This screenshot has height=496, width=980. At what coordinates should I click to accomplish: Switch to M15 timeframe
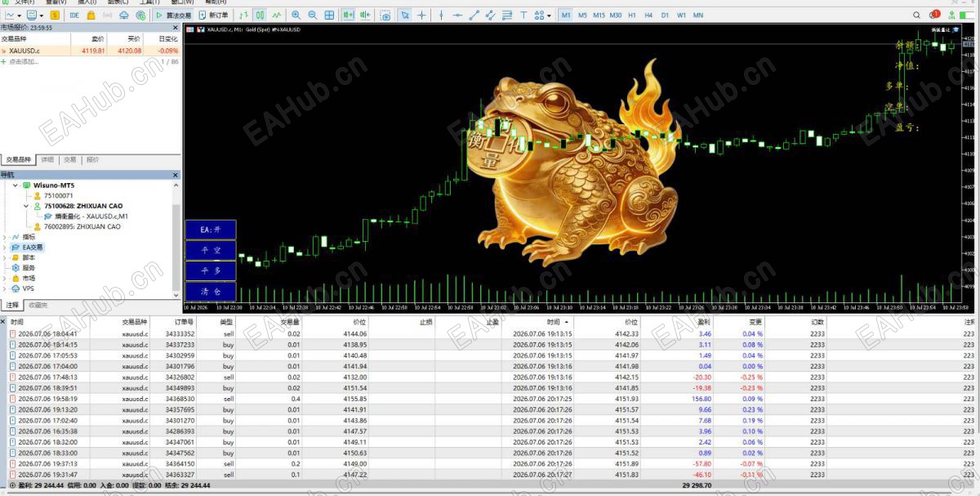(x=599, y=15)
